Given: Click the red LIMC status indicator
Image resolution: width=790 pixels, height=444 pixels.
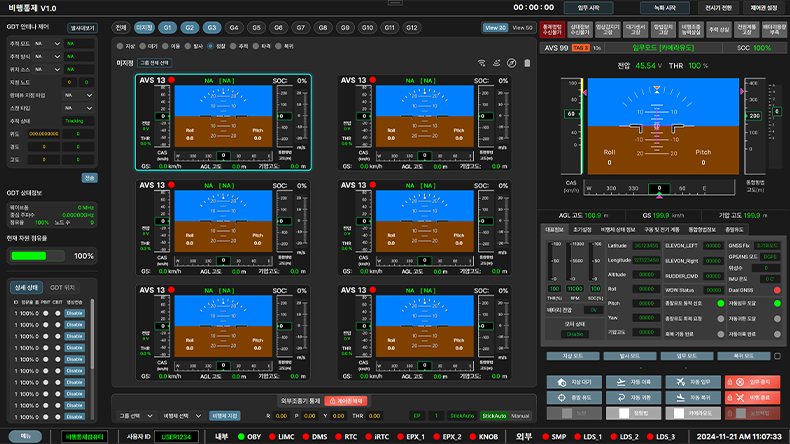Looking at the screenshot, I should point(272,436).
